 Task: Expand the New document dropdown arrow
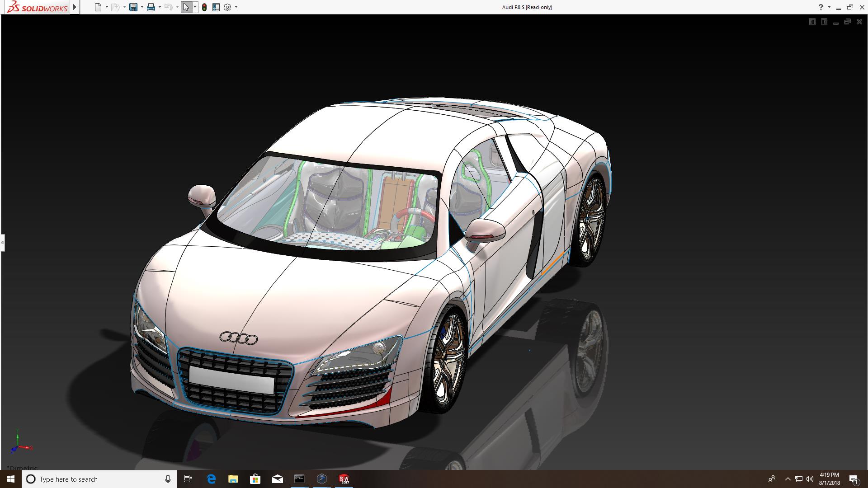point(107,7)
